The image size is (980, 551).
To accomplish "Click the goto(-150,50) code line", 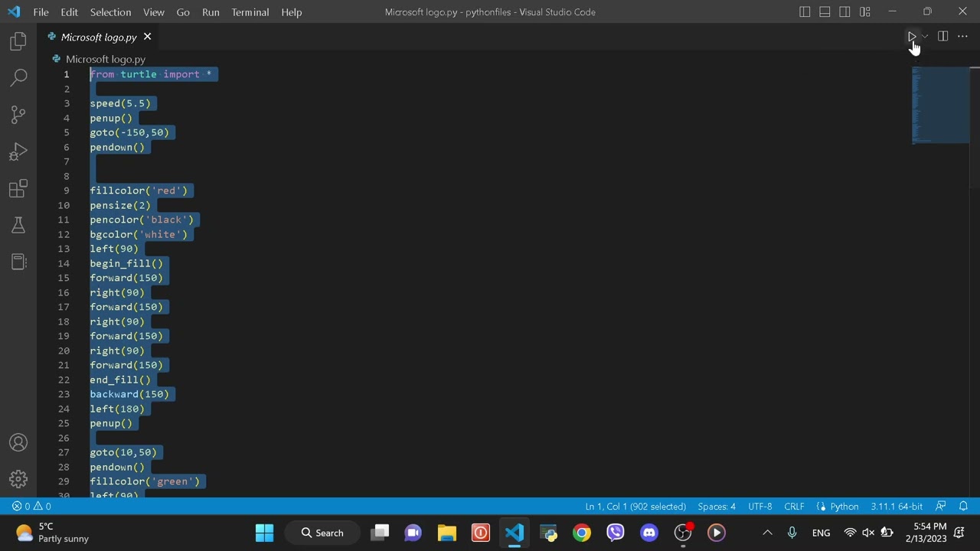I will (x=129, y=132).
